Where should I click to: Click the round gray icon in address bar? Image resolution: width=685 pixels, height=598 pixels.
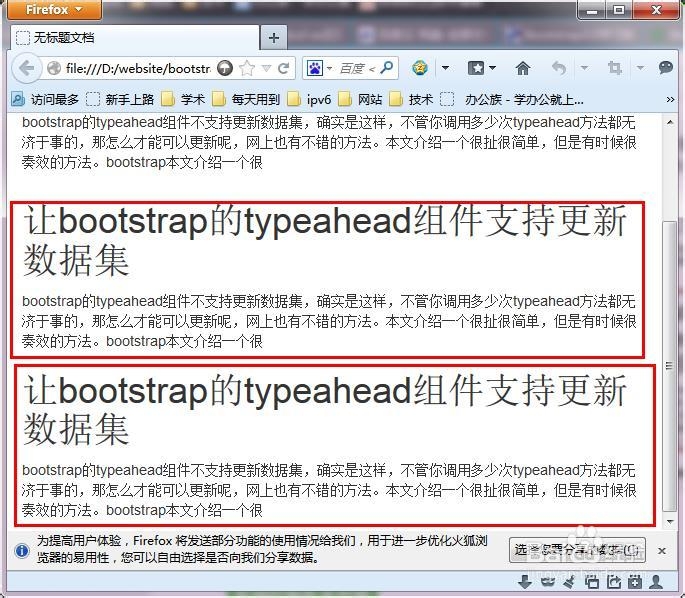pos(225,68)
